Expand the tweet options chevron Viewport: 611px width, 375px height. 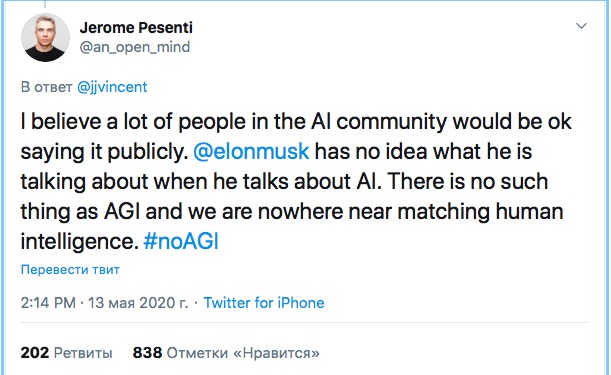coord(581,26)
